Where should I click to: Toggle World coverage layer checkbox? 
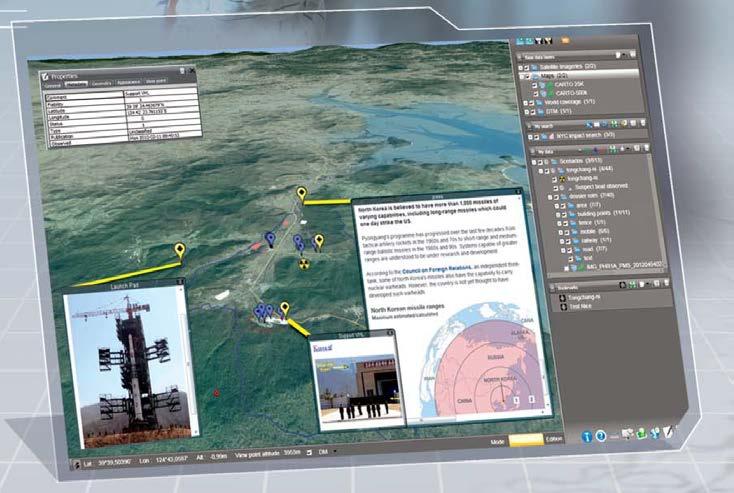[x=531, y=103]
